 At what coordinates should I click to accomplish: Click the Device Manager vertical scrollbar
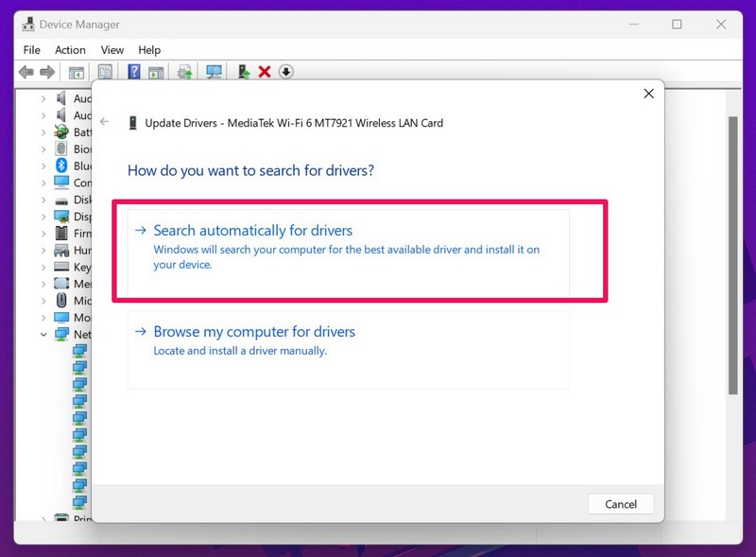733,255
